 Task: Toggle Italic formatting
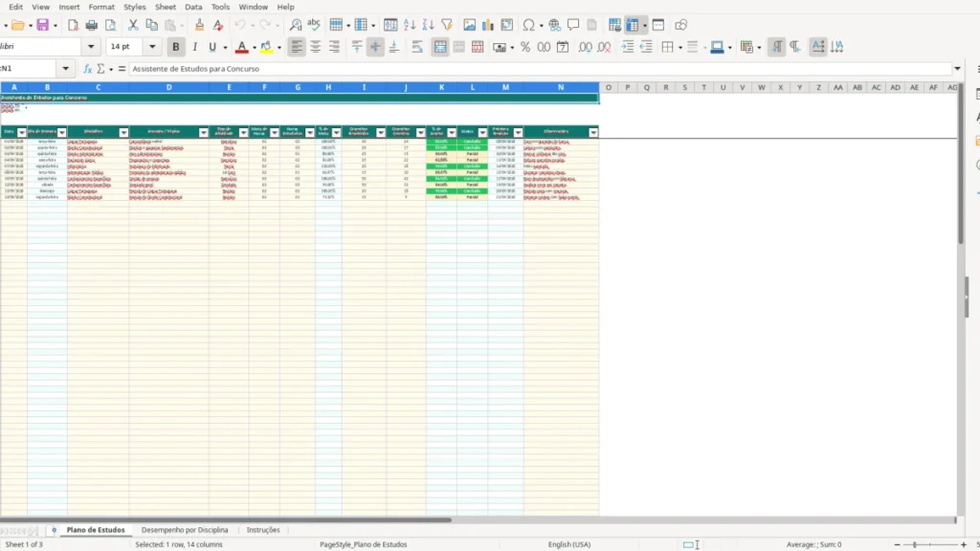pos(194,47)
